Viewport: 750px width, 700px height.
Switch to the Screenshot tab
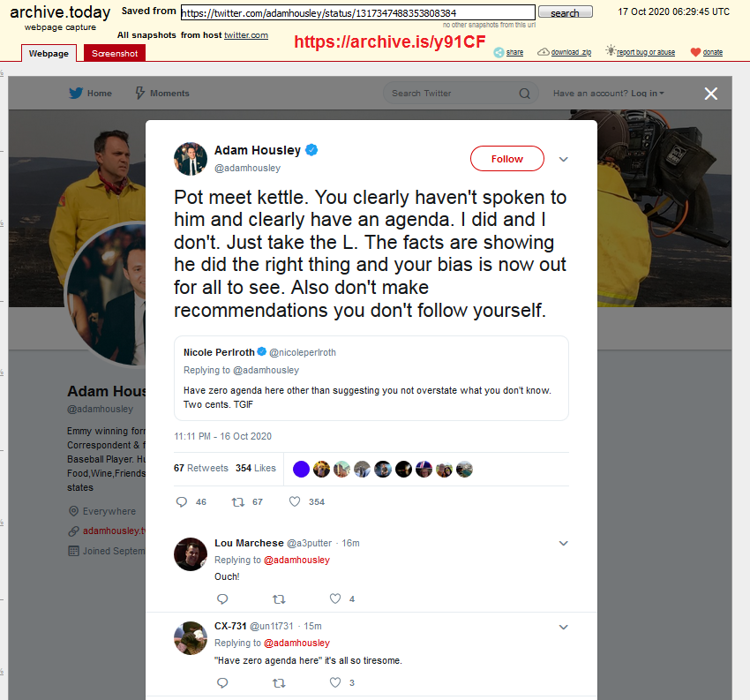tap(115, 53)
